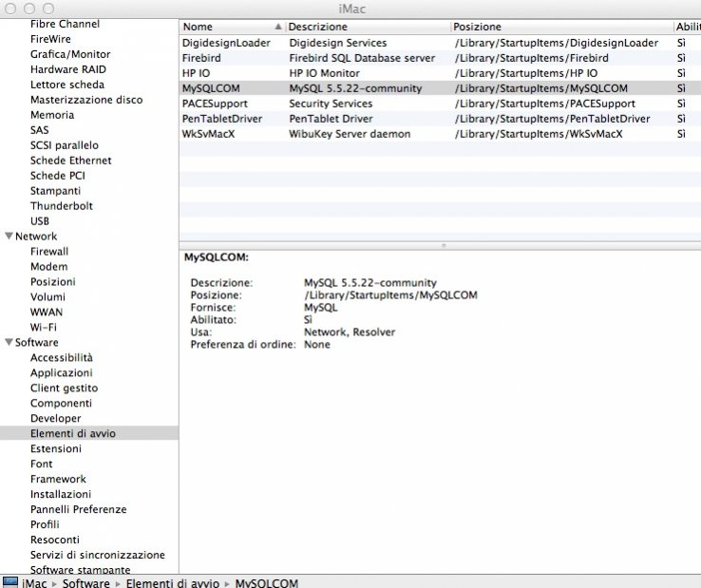Viewport: 701px width, 588px height.
Task: Open Schede Ethernet in sidebar
Action: [x=70, y=161]
